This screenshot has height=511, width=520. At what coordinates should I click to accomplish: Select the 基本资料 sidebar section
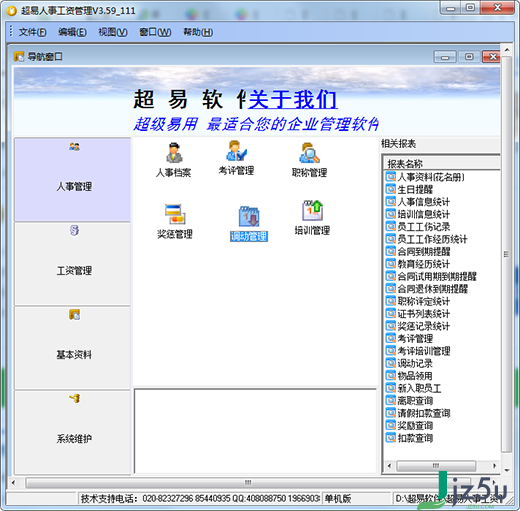click(x=73, y=348)
